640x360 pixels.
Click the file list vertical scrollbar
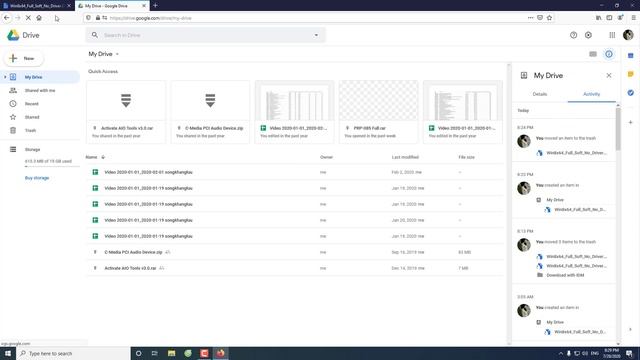(x=509, y=204)
